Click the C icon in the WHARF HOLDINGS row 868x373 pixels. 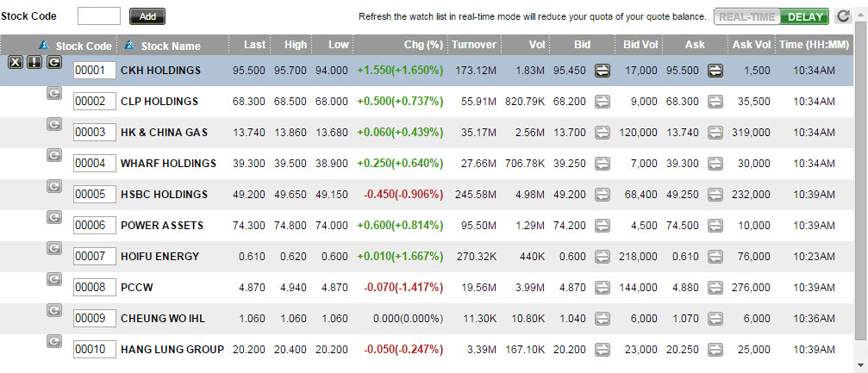53,156
